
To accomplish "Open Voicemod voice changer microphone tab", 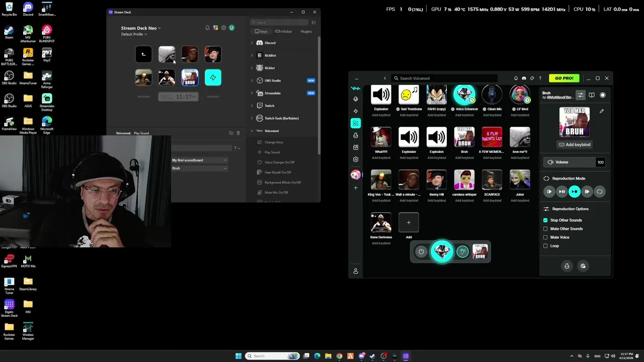I will click(x=356, y=99).
